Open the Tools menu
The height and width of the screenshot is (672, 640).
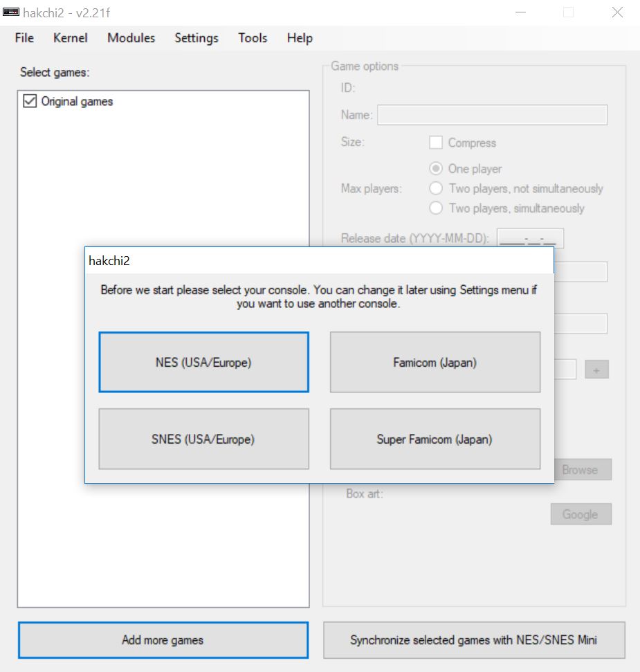click(x=253, y=38)
